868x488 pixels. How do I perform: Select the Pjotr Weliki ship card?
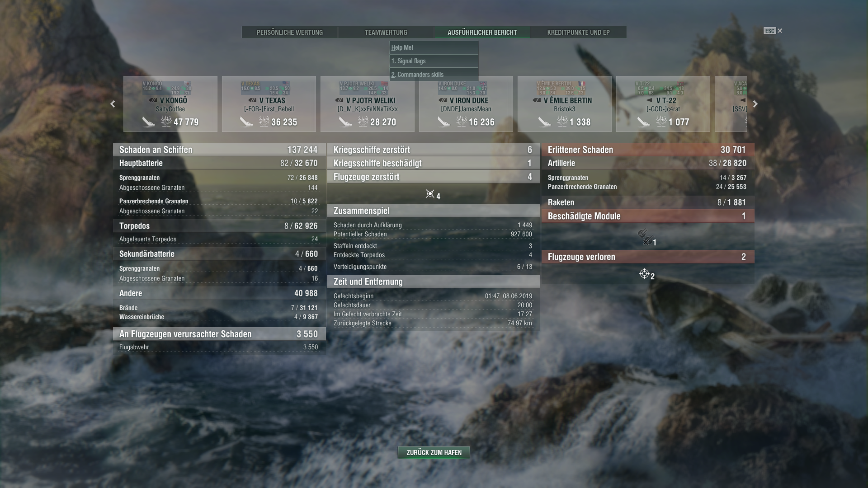(367, 104)
